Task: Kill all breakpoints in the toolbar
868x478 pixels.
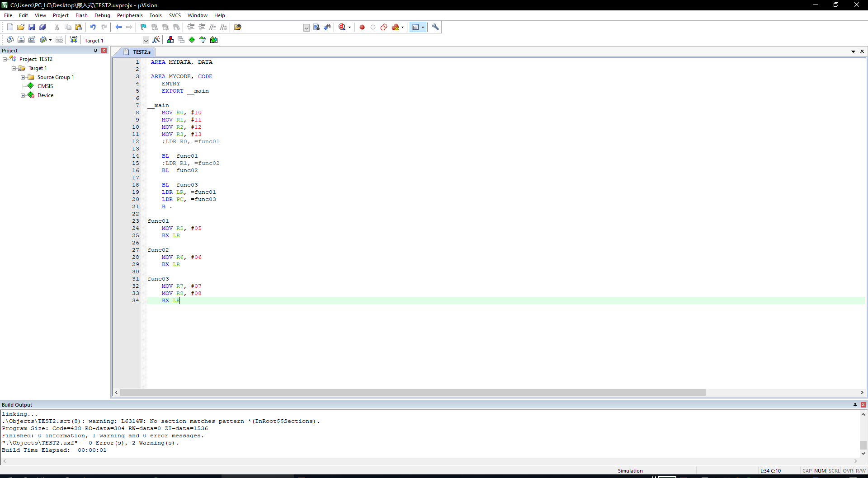Action: (x=396, y=27)
